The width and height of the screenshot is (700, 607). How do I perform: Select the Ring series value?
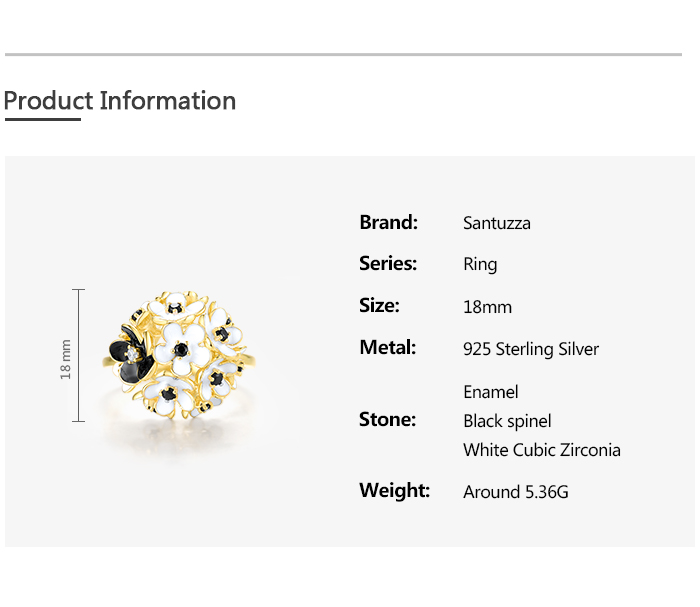[480, 265]
